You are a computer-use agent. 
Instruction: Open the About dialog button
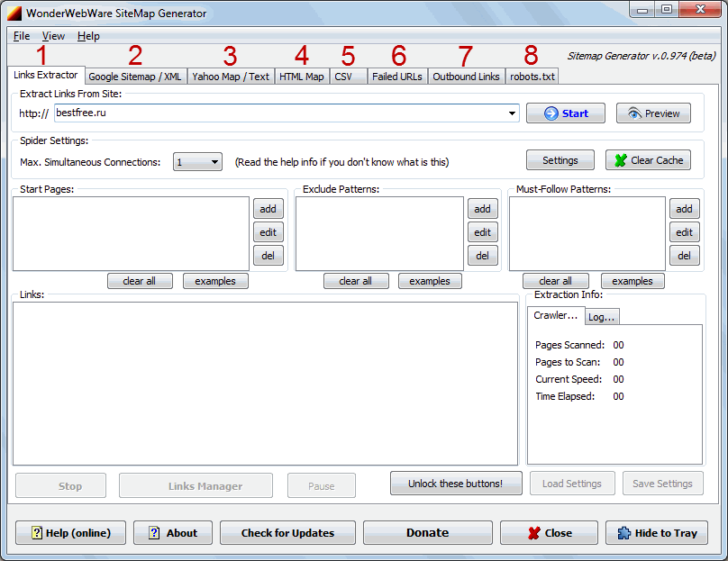click(x=173, y=532)
